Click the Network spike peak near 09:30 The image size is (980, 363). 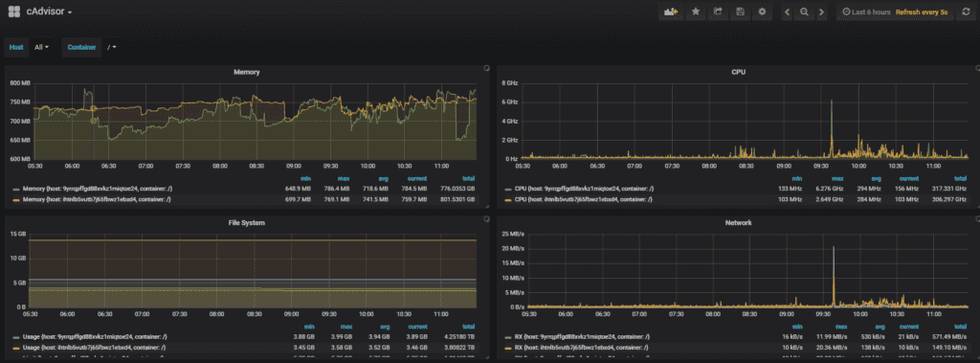(834, 248)
